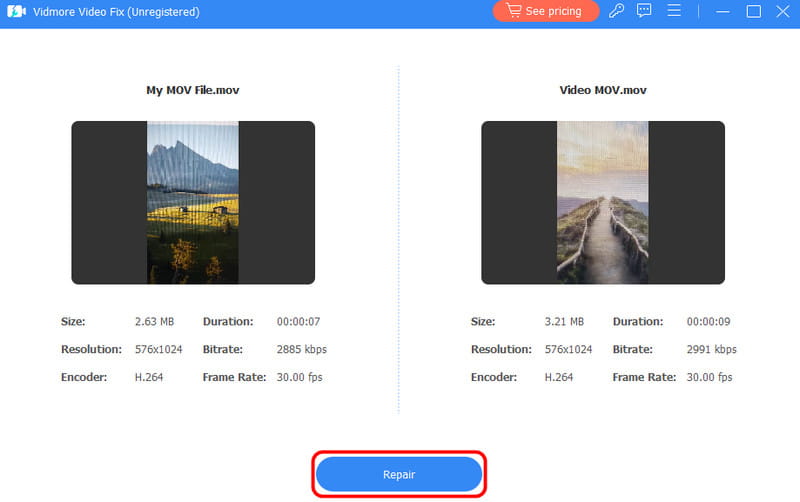Click the 2.63 MB size value
Viewport: 800px width, 502px height.
click(x=154, y=322)
